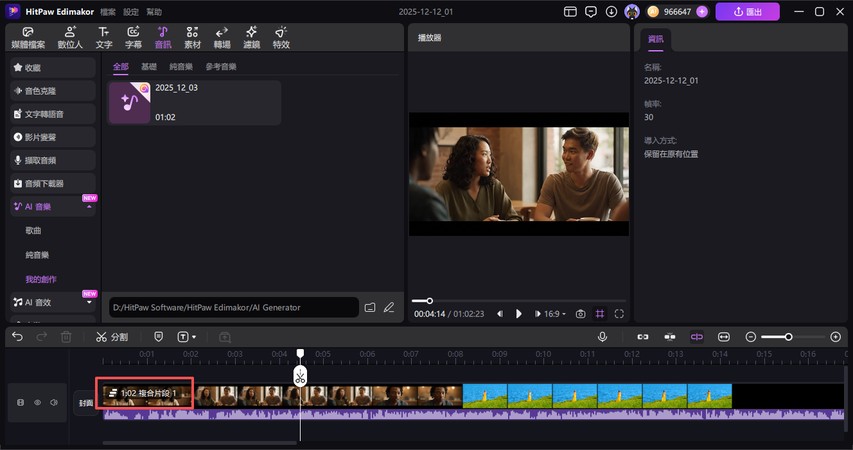Click fit timeline to window icon
Screen dimensions: 853x450
[x=724, y=337]
